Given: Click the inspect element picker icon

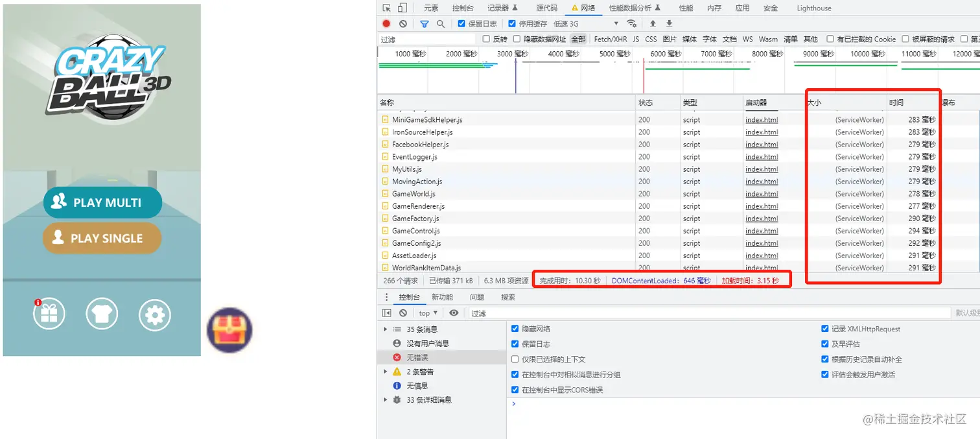Looking at the screenshot, I should 387,8.
